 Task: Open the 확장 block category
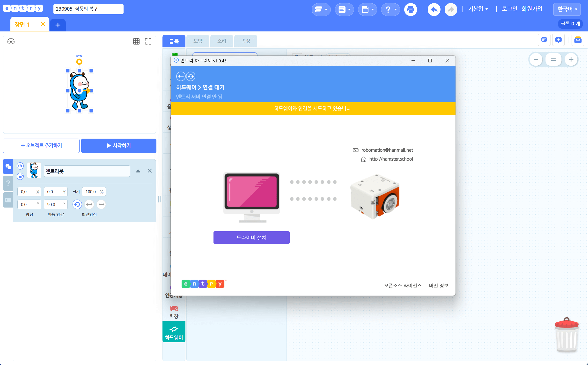174,312
